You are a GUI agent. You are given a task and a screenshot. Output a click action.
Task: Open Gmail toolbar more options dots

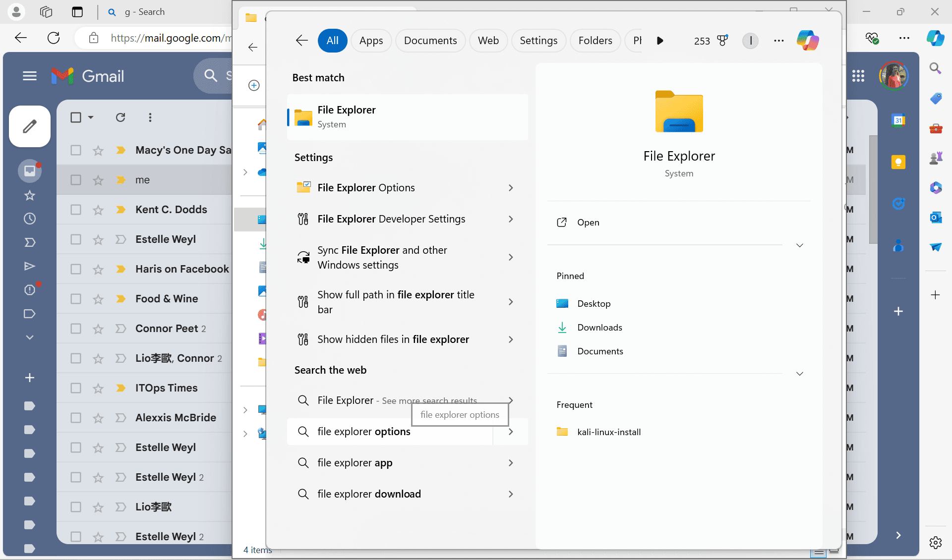coord(150,117)
